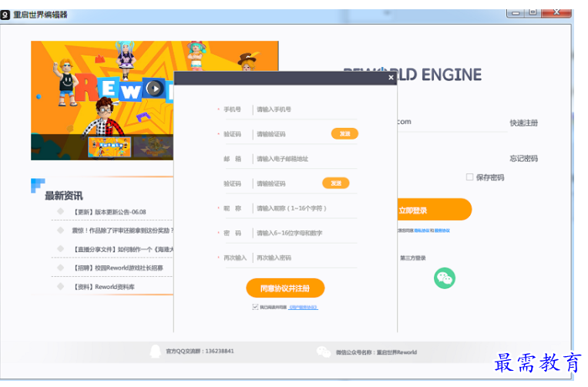
Task: Click 同意协议并注册 button
Action: click(x=285, y=288)
